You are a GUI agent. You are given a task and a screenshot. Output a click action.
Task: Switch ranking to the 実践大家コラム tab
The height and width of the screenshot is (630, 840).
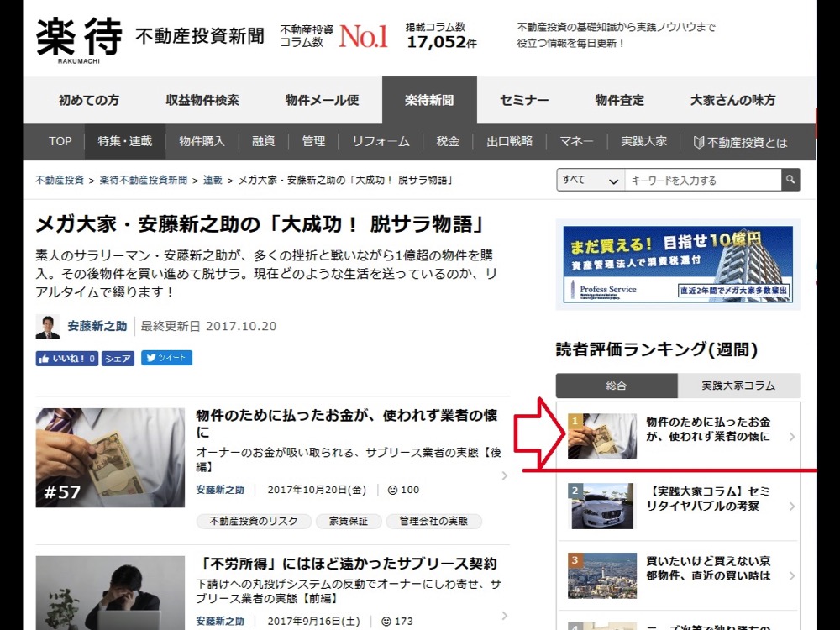click(738, 386)
